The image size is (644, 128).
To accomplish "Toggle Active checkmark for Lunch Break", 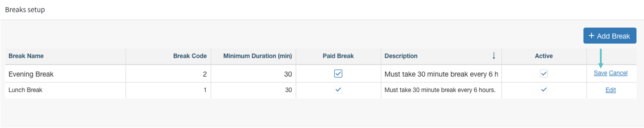I will [x=543, y=90].
